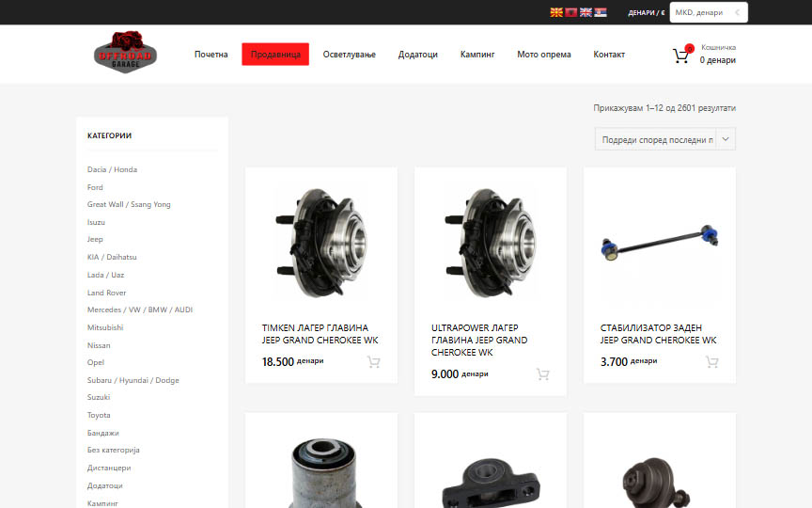Click the 9.000 денари price
Viewport: 812px width, 508px height.
click(460, 373)
